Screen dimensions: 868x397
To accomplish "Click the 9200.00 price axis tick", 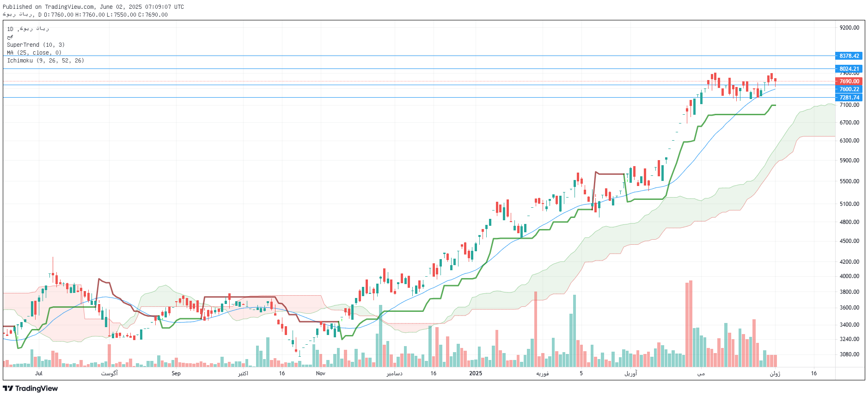I will pos(850,28).
